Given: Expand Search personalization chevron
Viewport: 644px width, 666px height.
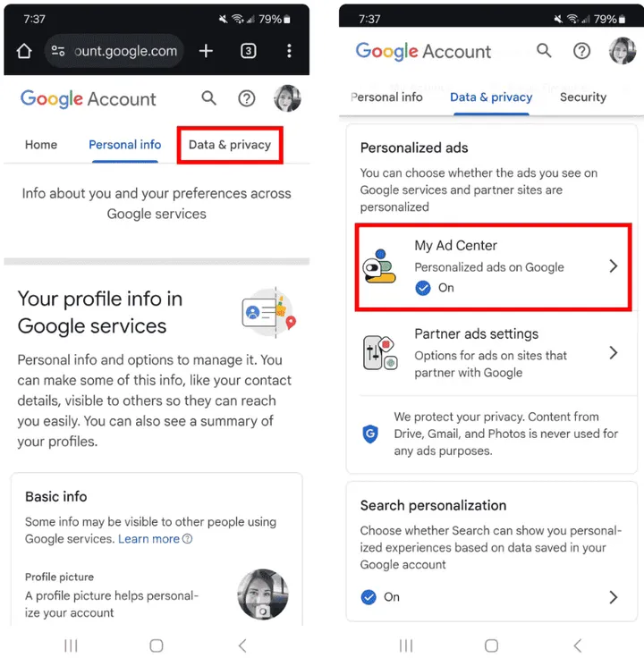Looking at the screenshot, I should tap(613, 597).
